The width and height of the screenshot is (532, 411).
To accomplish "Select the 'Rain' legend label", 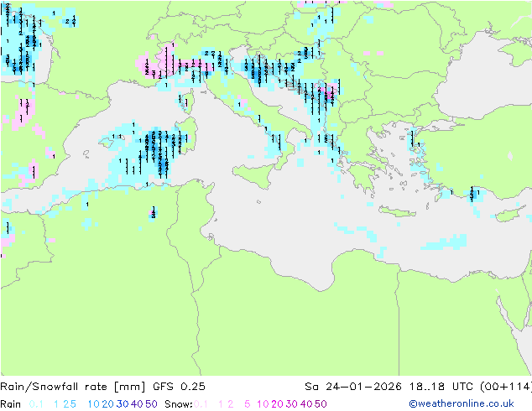I will (x=11, y=404).
